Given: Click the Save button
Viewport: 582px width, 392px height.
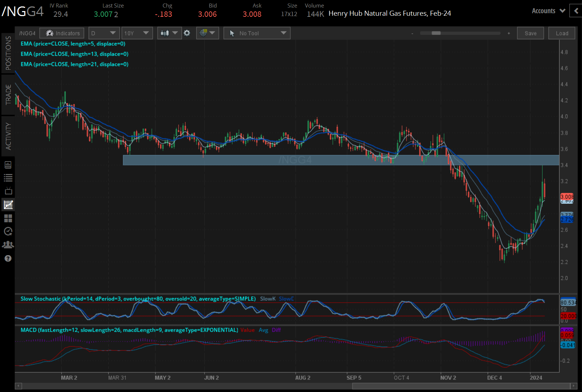Looking at the screenshot, I should click(x=530, y=33).
